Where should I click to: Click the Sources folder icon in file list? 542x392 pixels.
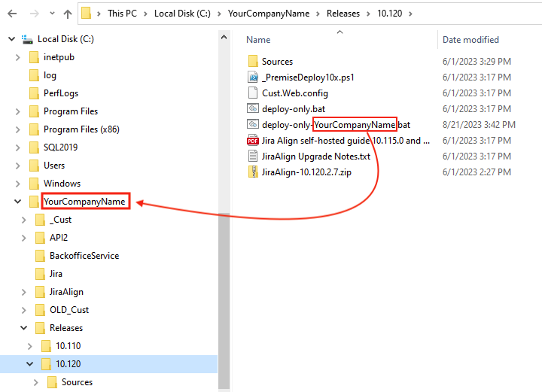(x=253, y=61)
